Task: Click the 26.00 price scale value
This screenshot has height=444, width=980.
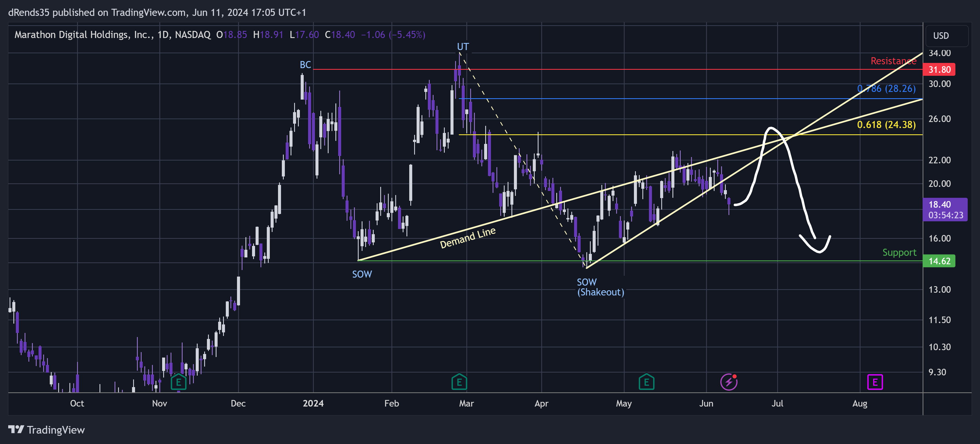Action: click(x=939, y=119)
